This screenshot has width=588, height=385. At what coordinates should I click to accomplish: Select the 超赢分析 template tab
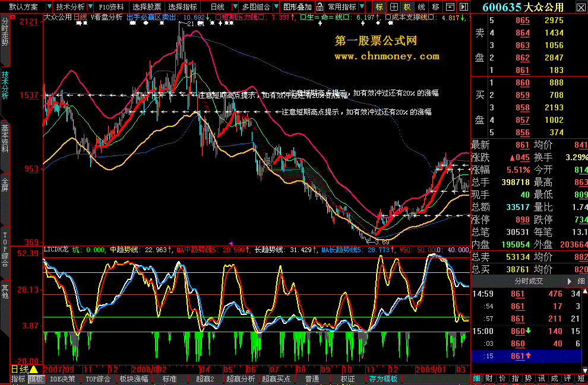click(x=241, y=380)
